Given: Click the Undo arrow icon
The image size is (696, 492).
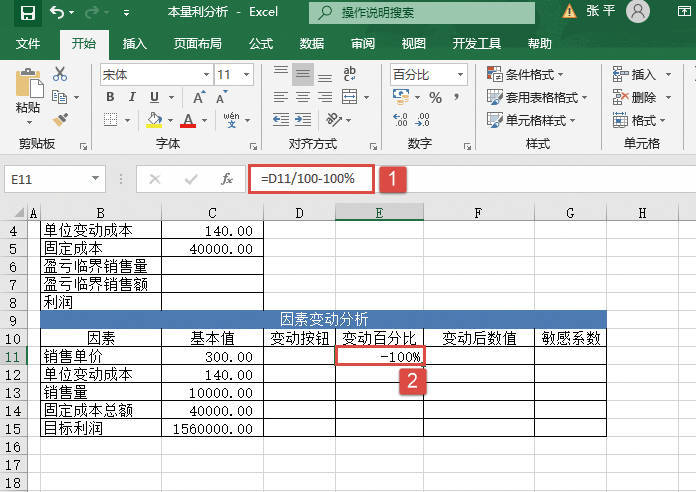Looking at the screenshot, I should 57,12.
